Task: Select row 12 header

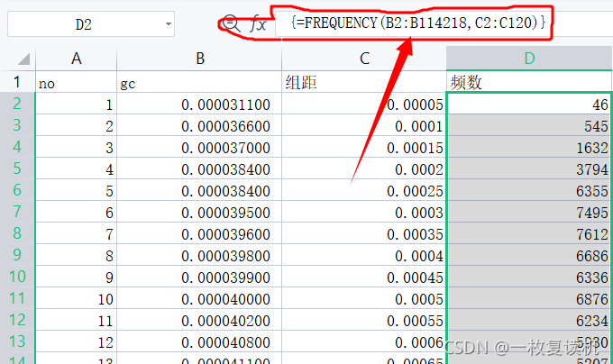Action: (17, 320)
